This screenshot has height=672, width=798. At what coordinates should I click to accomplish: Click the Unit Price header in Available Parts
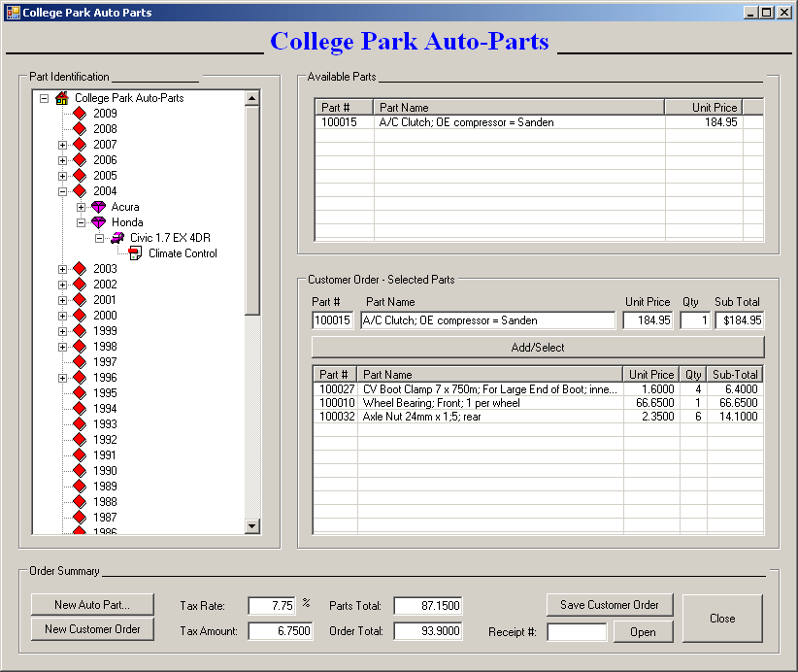(x=703, y=108)
